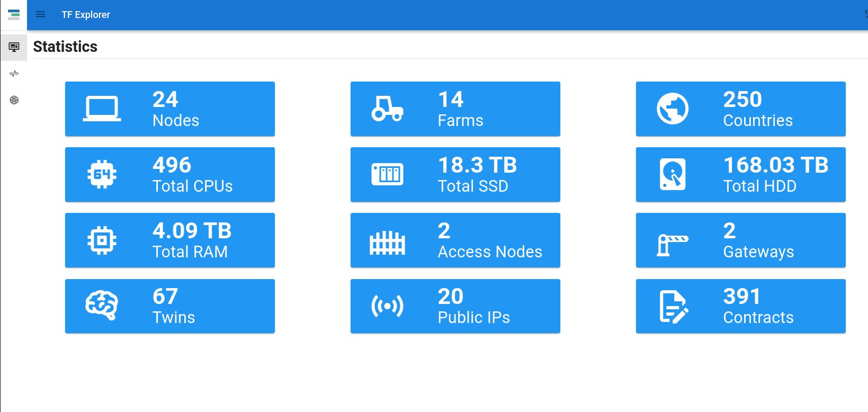Click the broadcast icon for Public IPs
868x412 pixels.
click(x=387, y=306)
